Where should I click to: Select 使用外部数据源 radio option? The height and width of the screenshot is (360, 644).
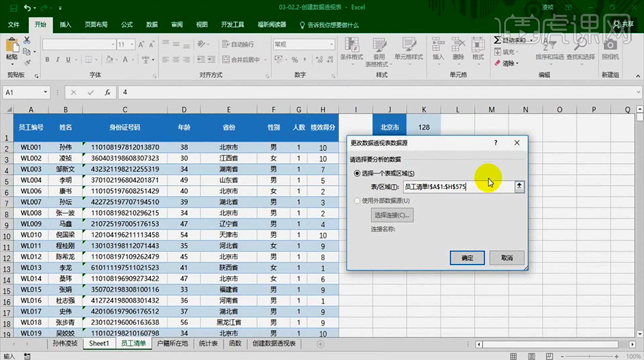(357, 201)
